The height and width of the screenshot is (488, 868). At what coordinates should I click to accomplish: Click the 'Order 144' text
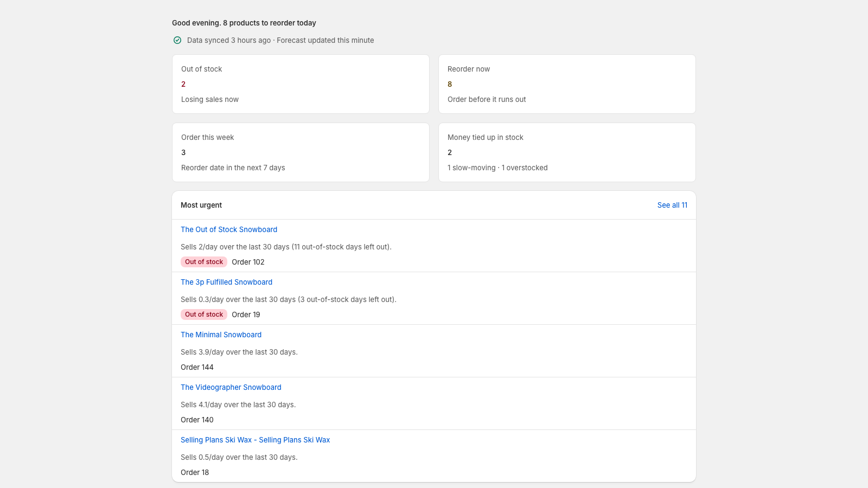point(197,367)
